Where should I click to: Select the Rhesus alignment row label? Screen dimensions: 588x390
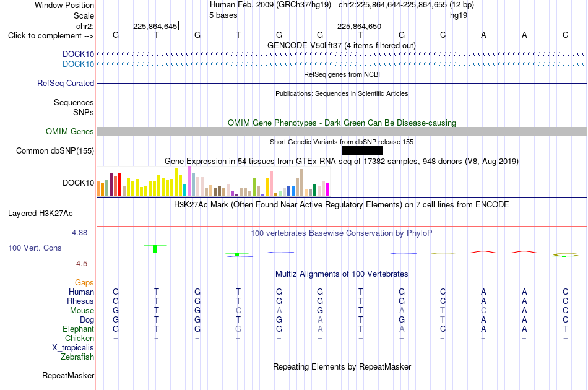(x=80, y=301)
